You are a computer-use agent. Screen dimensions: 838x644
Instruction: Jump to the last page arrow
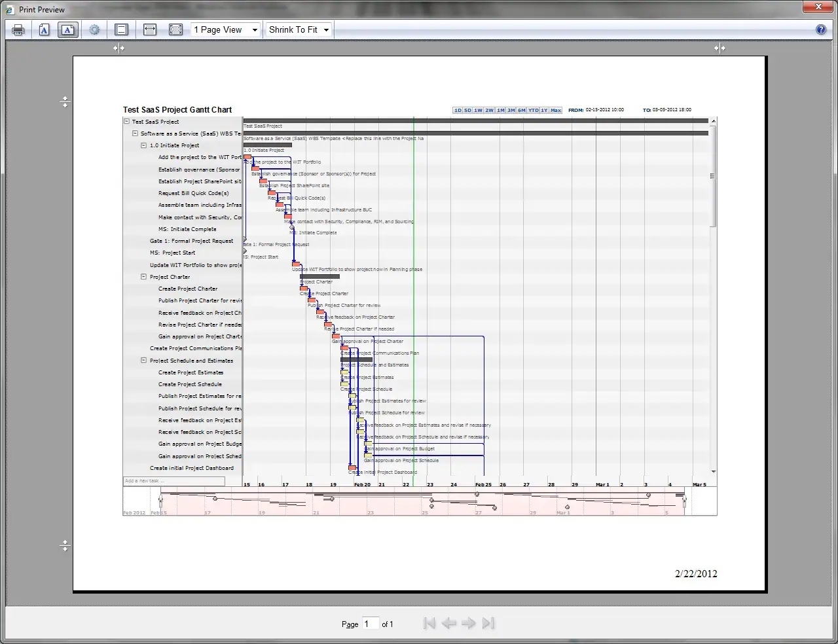pos(488,623)
